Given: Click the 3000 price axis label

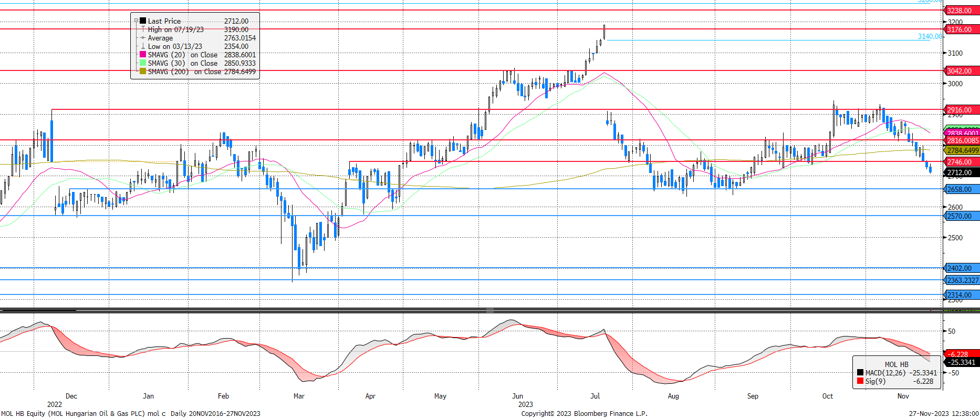Looking at the screenshot, I should pos(955,84).
